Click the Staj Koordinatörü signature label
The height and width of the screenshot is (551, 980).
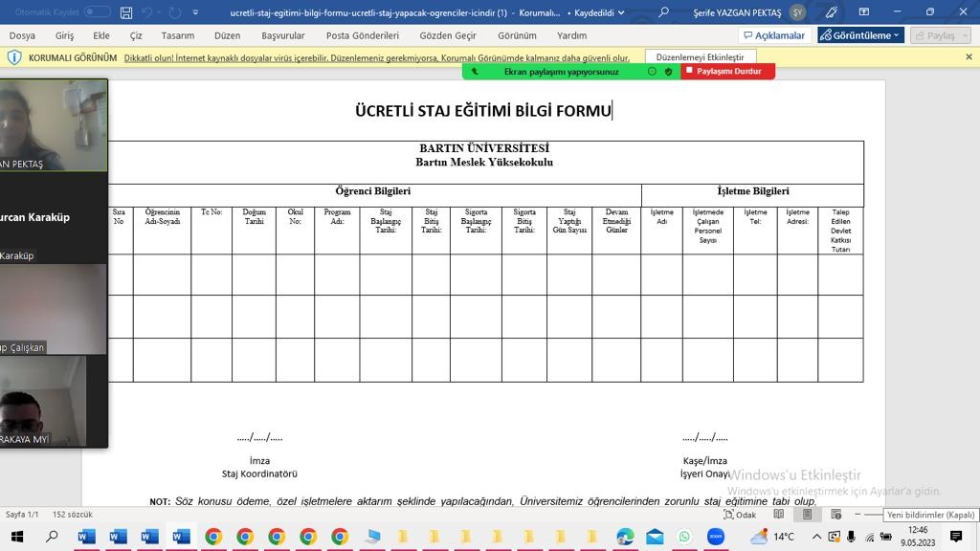coord(259,474)
